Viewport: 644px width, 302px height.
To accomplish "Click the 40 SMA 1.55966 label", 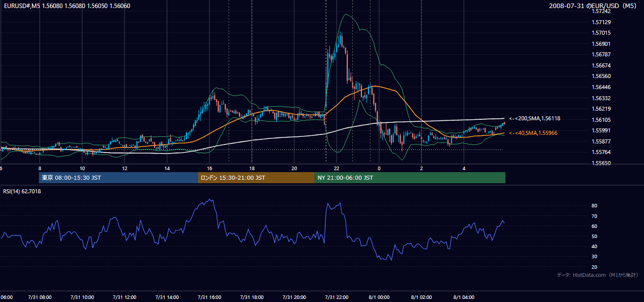I will click(x=533, y=133).
